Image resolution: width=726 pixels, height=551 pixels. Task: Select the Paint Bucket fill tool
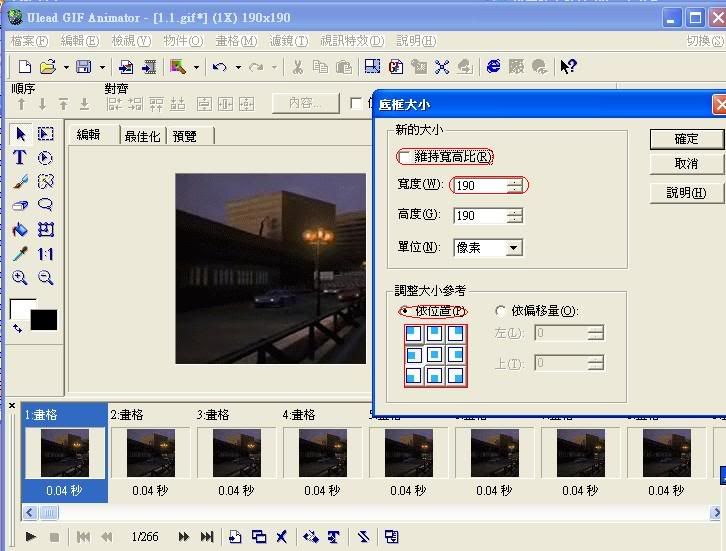point(19,230)
